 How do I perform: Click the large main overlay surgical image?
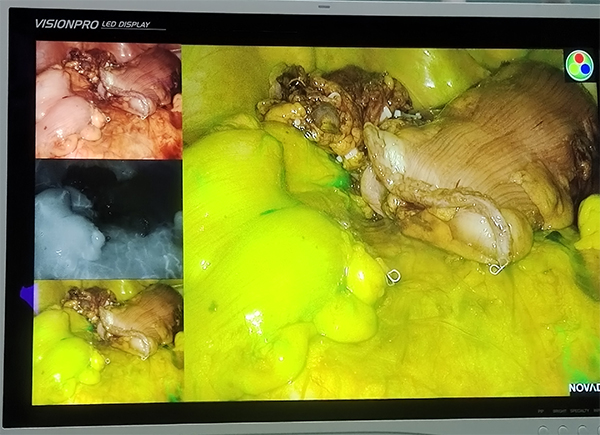(x=389, y=222)
